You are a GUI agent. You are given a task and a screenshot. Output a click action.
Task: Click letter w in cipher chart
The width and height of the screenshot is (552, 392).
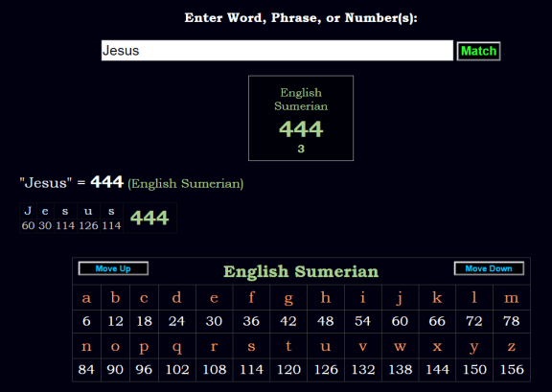pyautogui.click(x=400, y=346)
